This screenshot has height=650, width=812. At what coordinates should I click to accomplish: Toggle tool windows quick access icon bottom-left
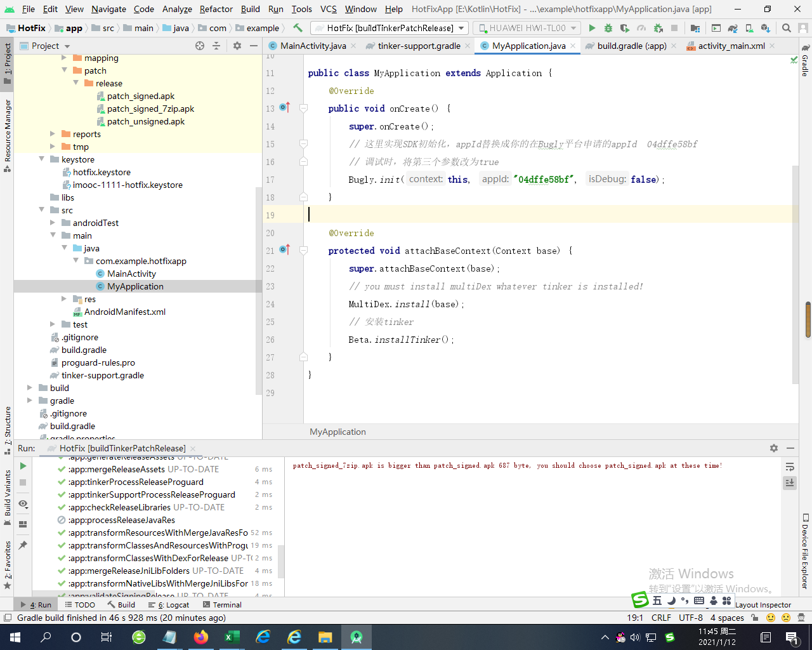8,618
